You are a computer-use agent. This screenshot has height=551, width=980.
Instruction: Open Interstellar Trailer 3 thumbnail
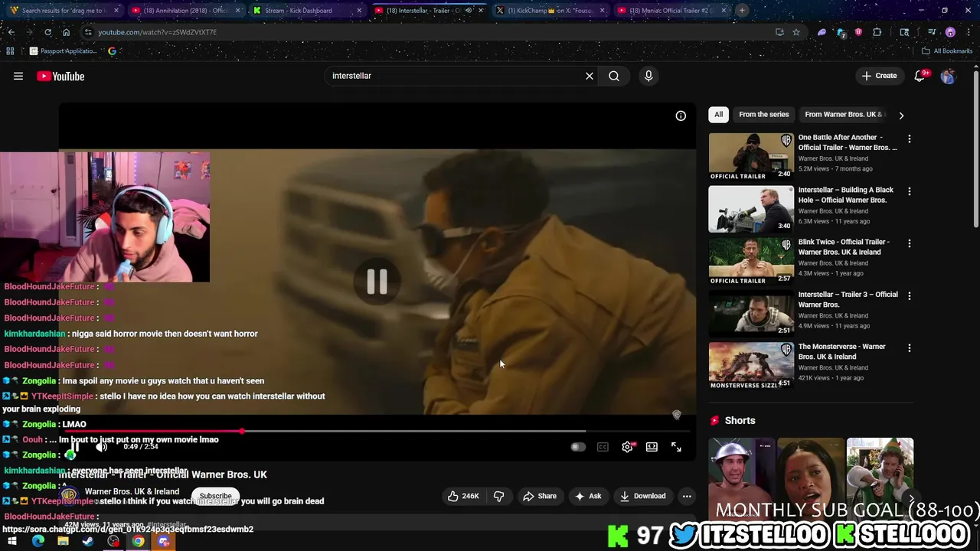(x=751, y=313)
